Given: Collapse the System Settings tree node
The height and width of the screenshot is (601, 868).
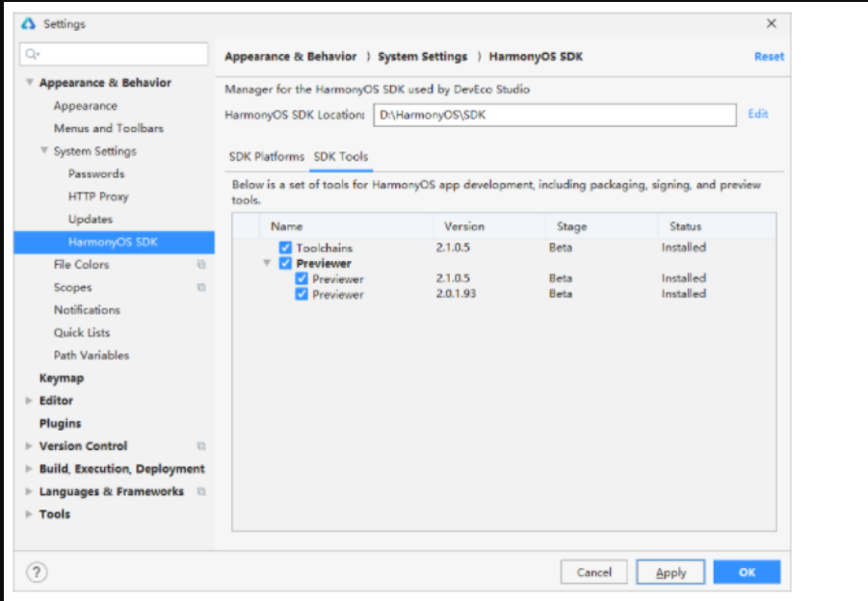Looking at the screenshot, I should (43, 150).
